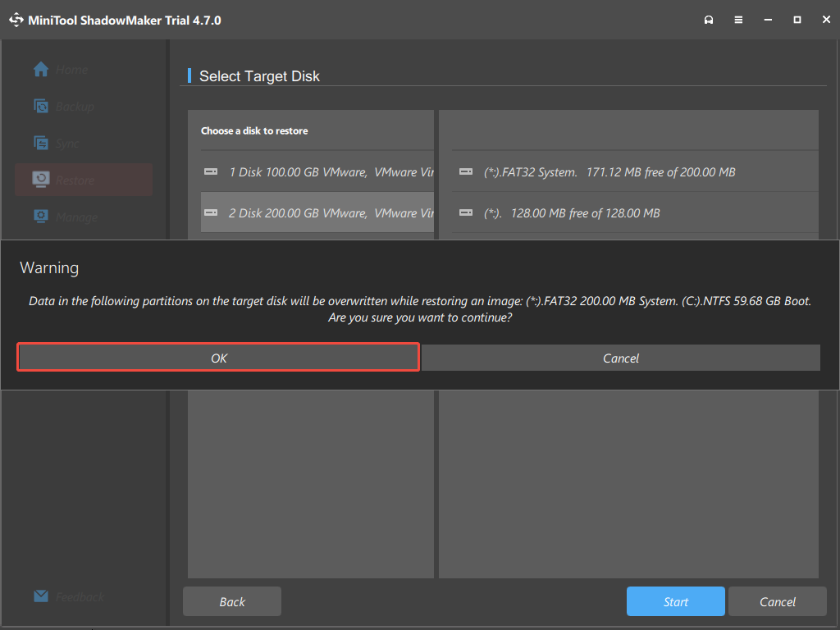
Task: Open the Sync page in sidebar
Action: [x=84, y=143]
